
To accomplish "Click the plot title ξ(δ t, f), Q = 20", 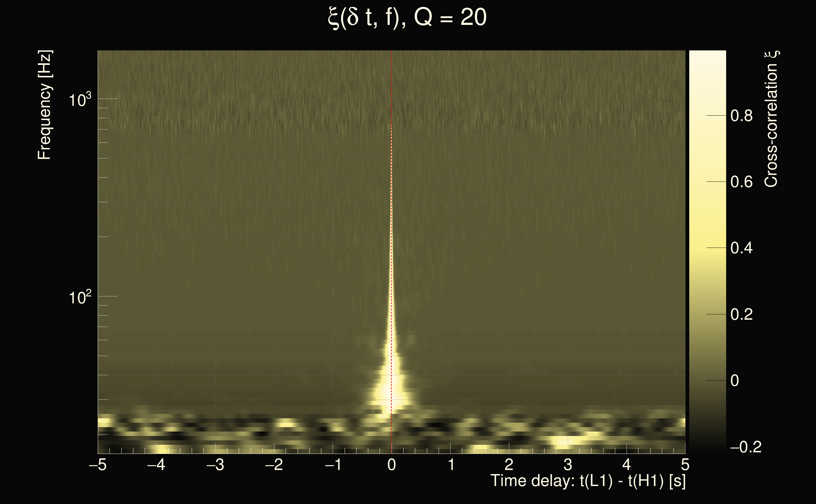I will point(408,18).
